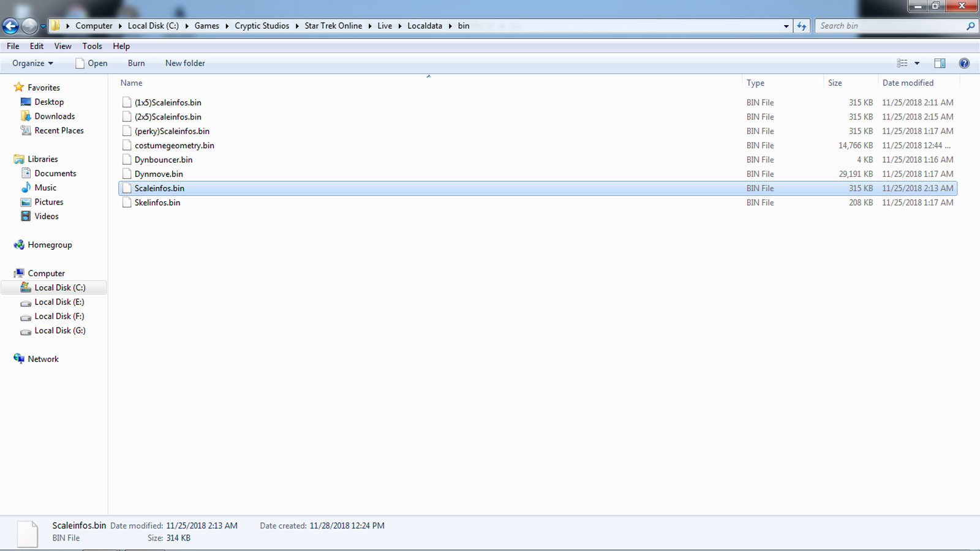Viewport: 980px width, 551px height.
Task: Click the Back navigation arrow button
Action: pos(10,26)
